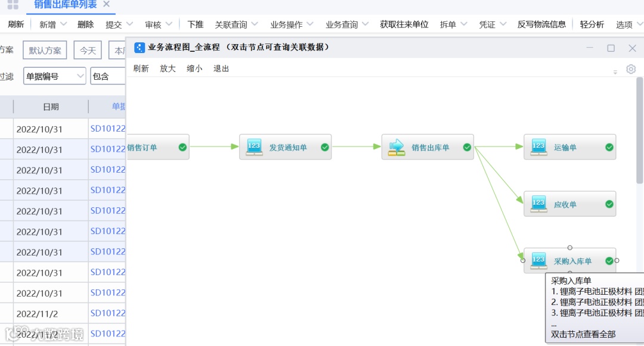
Task: Click the green checkmark on 应收单 node
Action: pyautogui.click(x=609, y=204)
